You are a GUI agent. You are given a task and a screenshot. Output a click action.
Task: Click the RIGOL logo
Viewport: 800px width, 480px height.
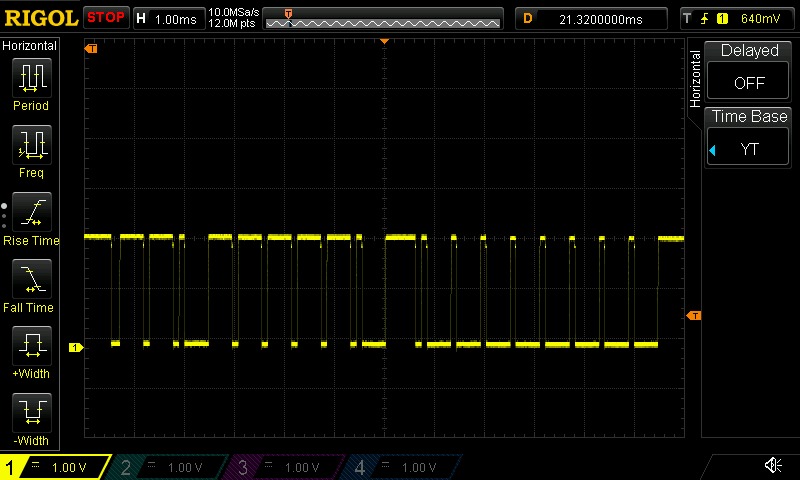40,18
